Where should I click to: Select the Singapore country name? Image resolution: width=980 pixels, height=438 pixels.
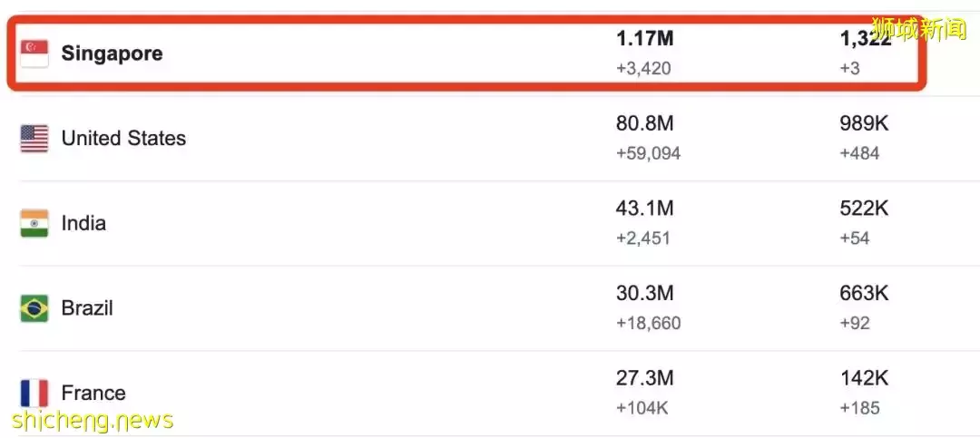pos(112,54)
